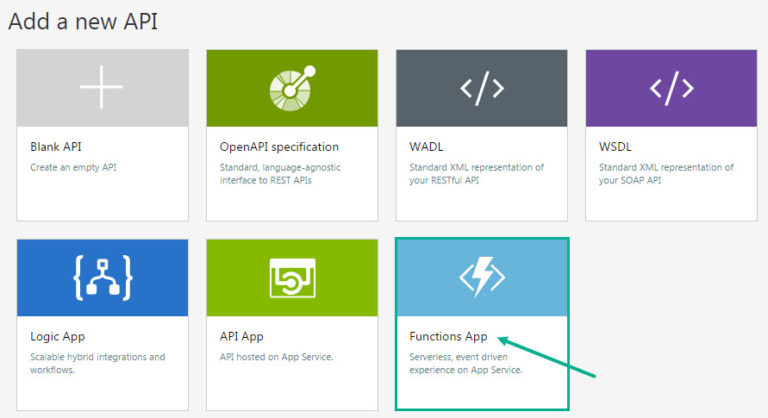Click 'API hosted on App Service.' text

(x=276, y=357)
